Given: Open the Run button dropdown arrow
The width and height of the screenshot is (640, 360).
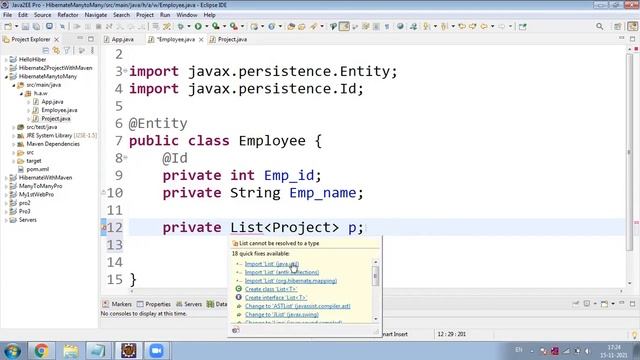Looking at the screenshot, I should (x=207, y=27).
